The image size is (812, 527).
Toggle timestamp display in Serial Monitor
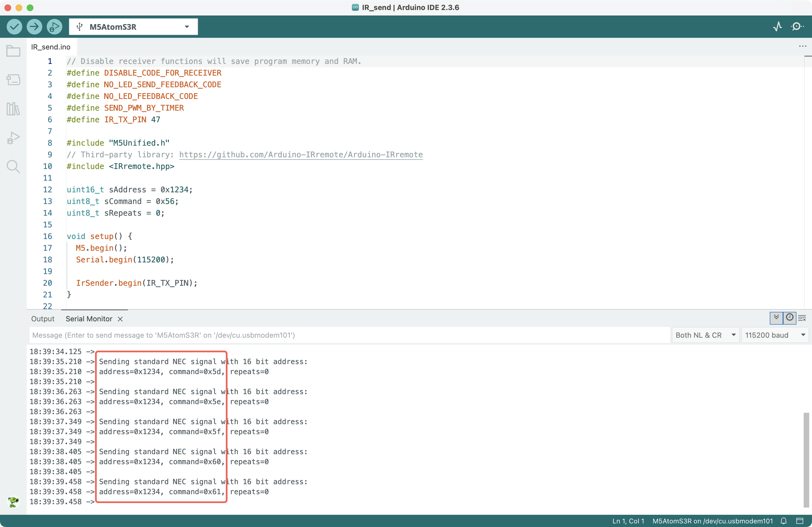(789, 318)
